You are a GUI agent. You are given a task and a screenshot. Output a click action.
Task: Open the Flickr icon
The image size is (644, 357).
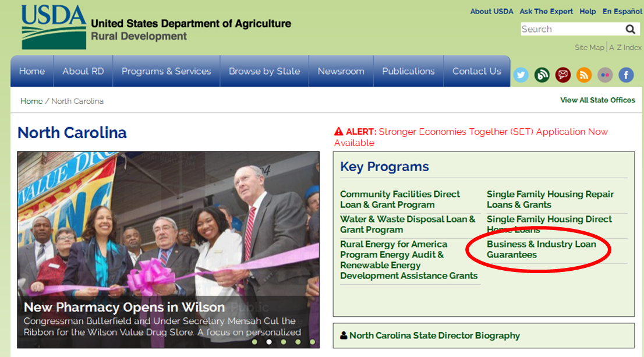pos(605,75)
